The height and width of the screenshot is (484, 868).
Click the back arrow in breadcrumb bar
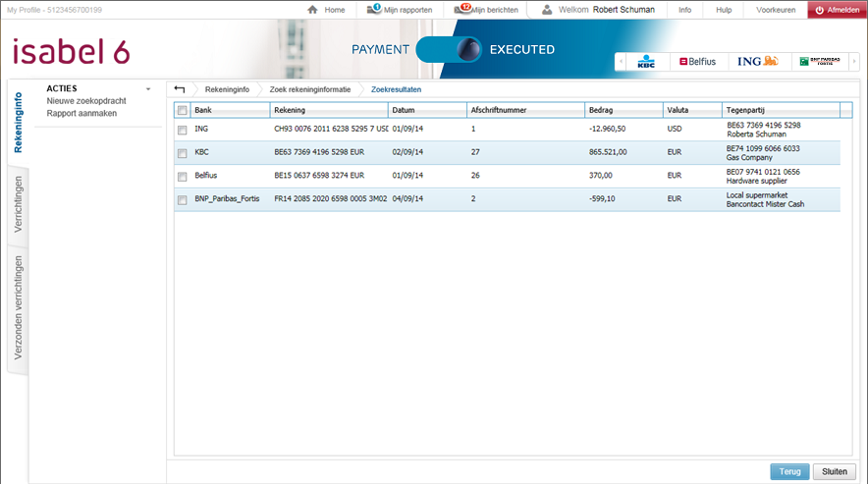pyautogui.click(x=179, y=89)
